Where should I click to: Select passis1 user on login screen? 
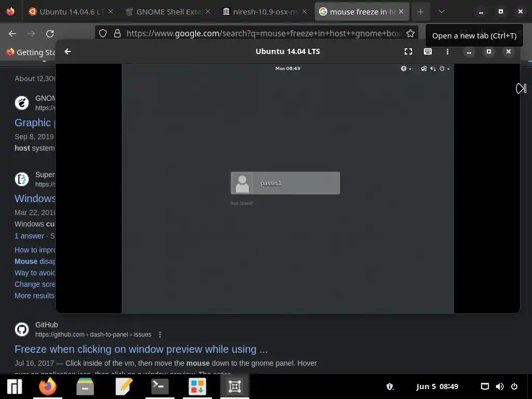click(285, 183)
